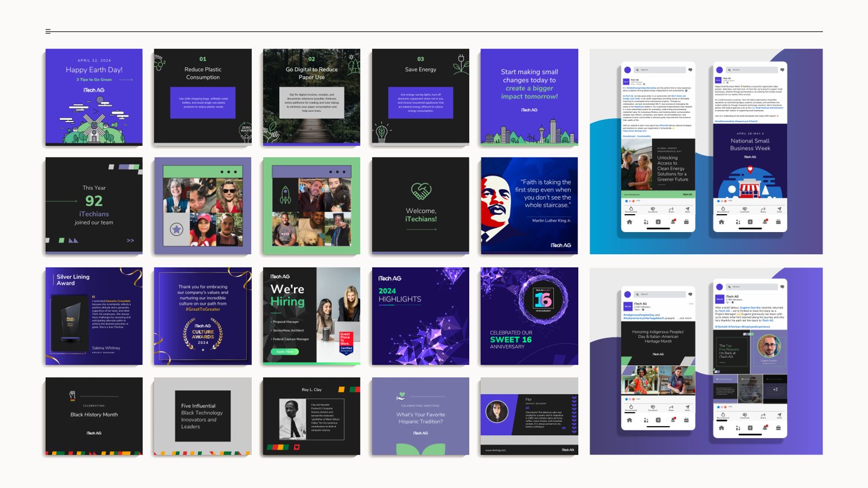The width and height of the screenshot is (868, 488).
Task: Open Favorite Hispanic Tradition card
Action: click(x=421, y=416)
